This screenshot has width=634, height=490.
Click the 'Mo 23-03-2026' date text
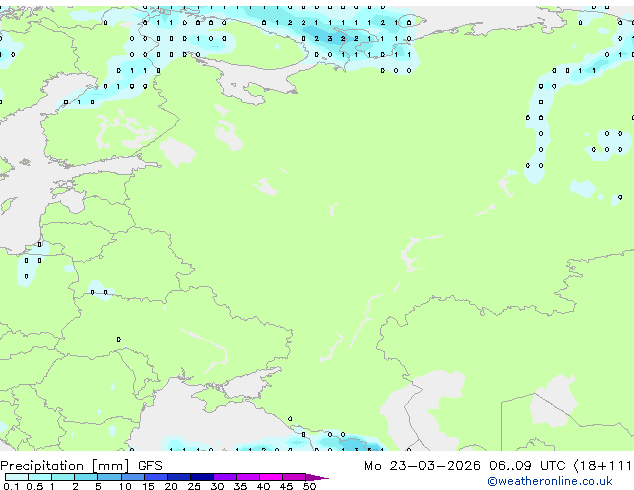[x=422, y=466]
